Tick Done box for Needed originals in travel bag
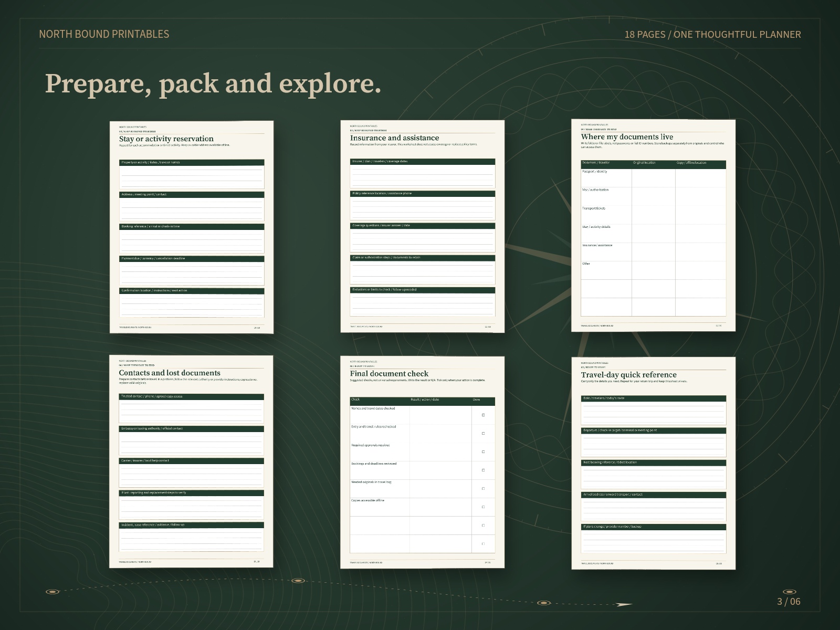Screen dimensions: 840x630 (x=483, y=489)
